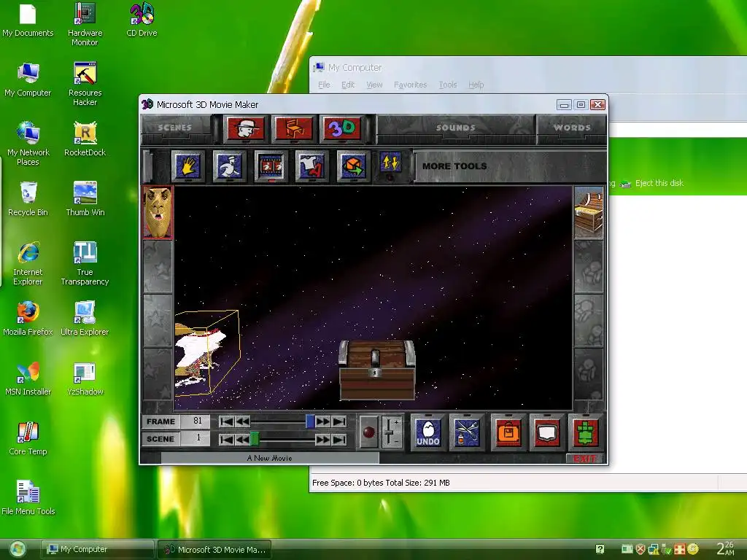This screenshot has height=560, width=747.
Task: Click the Start orb button
Action: (18, 550)
